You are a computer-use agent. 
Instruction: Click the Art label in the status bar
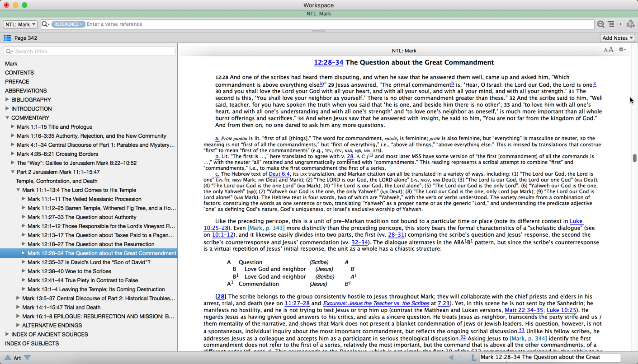17,358
